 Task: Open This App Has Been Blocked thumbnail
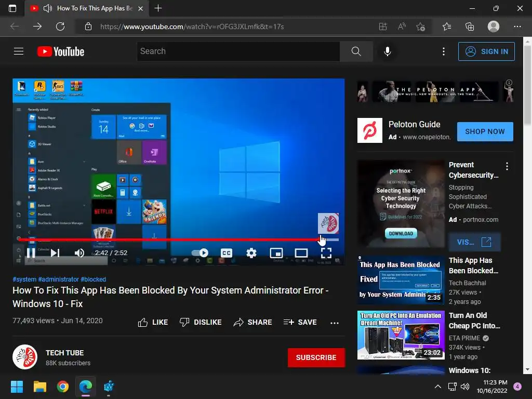point(401,280)
